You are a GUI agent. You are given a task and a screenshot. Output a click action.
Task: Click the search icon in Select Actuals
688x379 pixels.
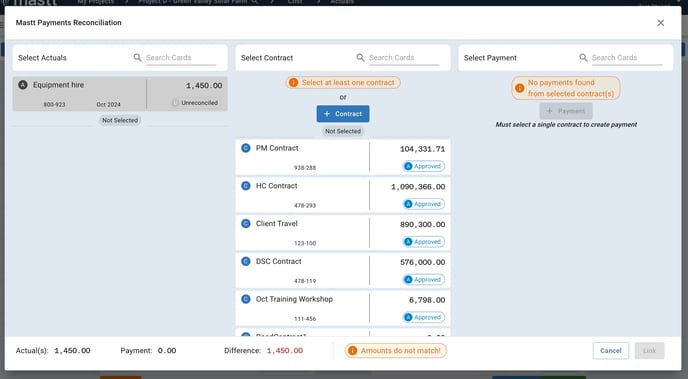(x=137, y=57)
